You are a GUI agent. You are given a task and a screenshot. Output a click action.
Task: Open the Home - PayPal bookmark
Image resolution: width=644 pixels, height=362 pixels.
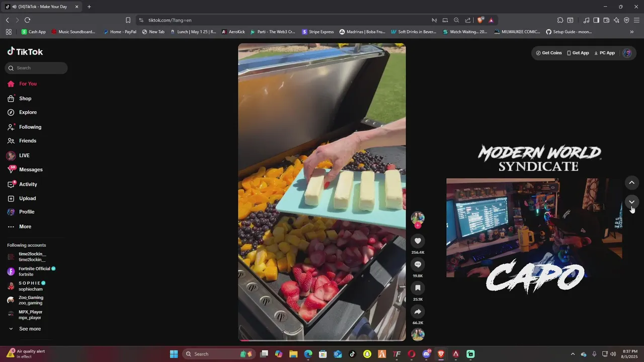coord(120,32)
